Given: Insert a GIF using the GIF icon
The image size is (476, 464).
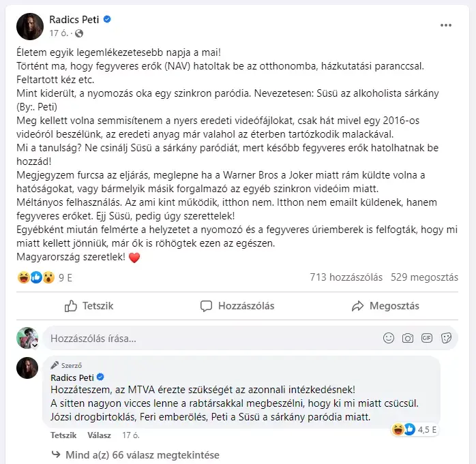Looking at the screenshot, I should (x=426, y=338).
